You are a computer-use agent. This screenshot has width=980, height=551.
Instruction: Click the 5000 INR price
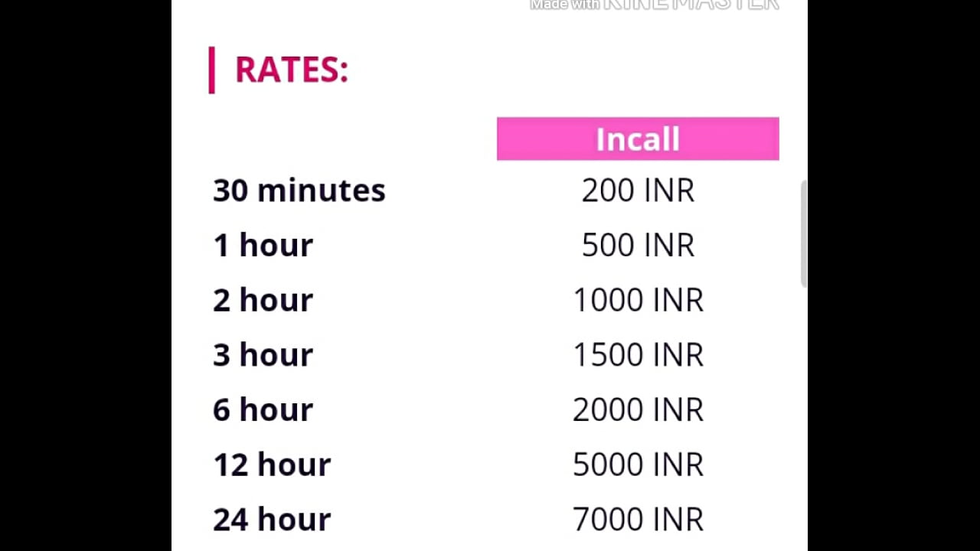pos(638,465)
